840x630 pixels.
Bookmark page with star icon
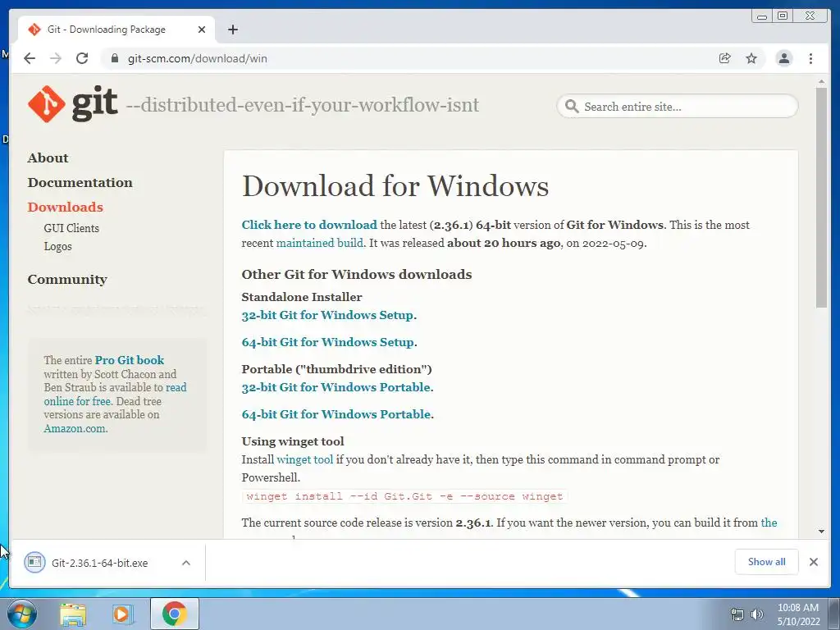[x=751, y=58]
